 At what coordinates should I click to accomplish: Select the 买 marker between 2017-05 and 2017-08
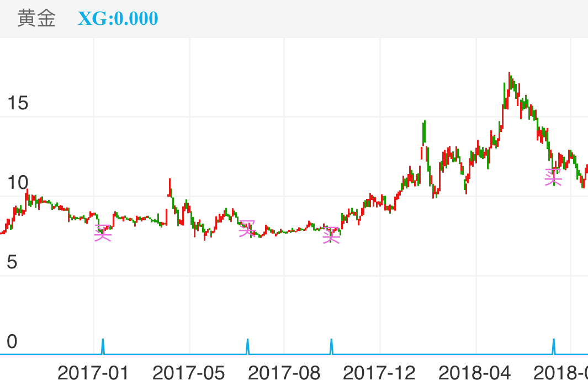247,228
